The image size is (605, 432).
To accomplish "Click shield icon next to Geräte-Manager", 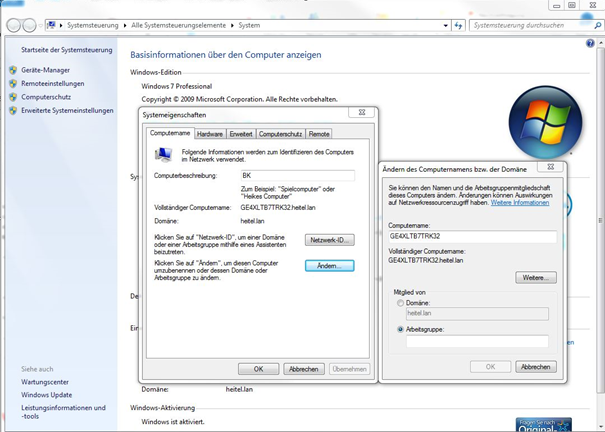I will (x=13, y=70).
